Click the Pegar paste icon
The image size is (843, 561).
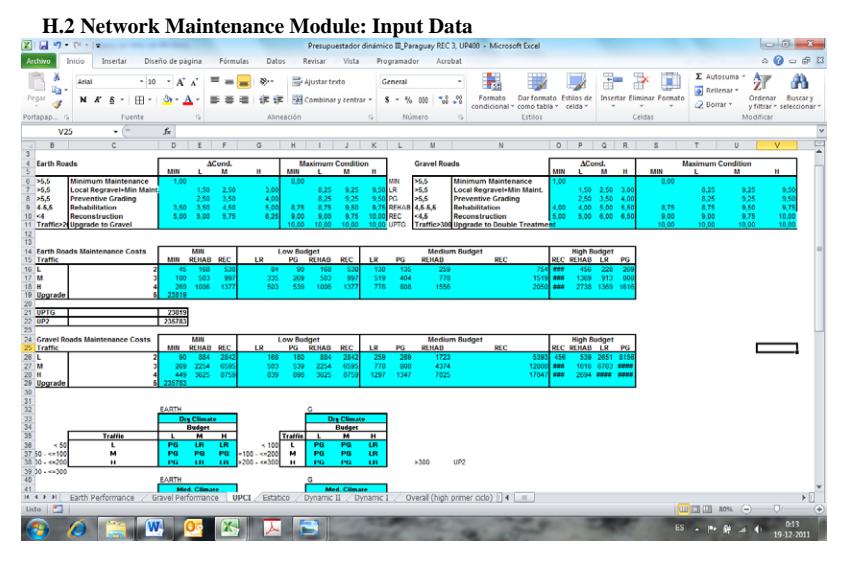pos(37,82)
